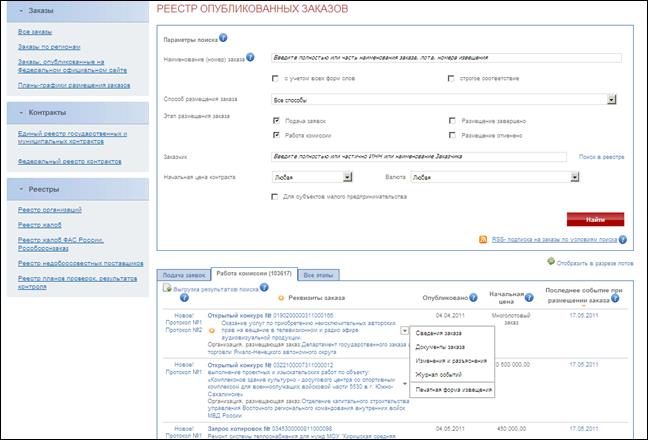Open 'Реестр жалоб' link
The image size is (648, 440).
[x=40, y=225]
